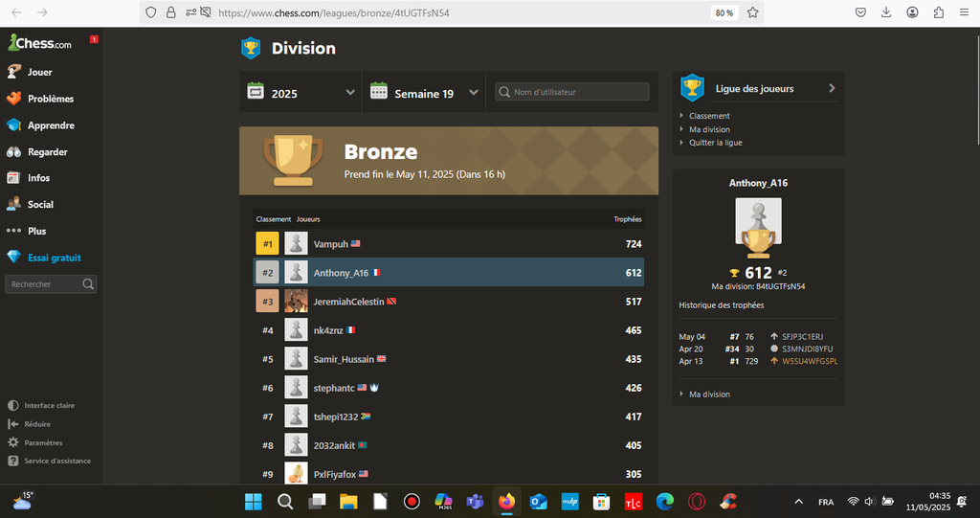Click Firefox bookmark star icon
Image resolution: width=980 pixels, height=518 pixels.
coord(753,12)
